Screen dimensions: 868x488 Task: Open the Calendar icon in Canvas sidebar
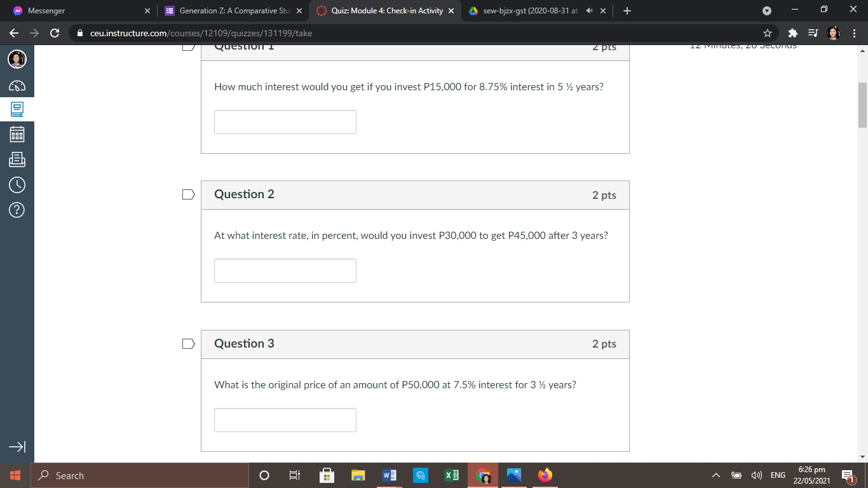(17, 135)
